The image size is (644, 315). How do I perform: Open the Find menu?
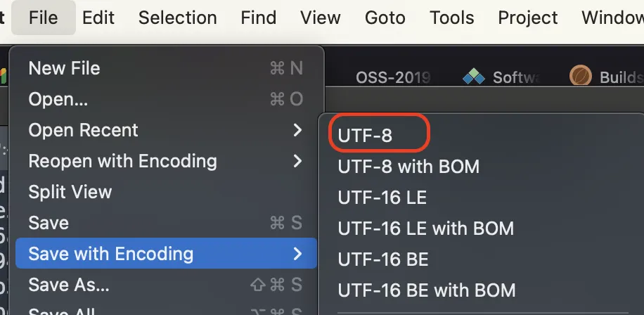[x=258, y=18]
